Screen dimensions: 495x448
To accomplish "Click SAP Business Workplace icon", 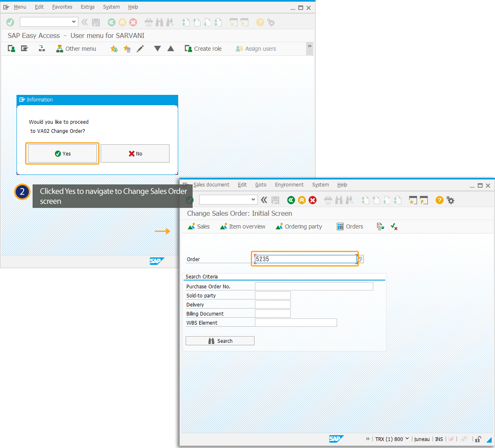I will (42, 49).
